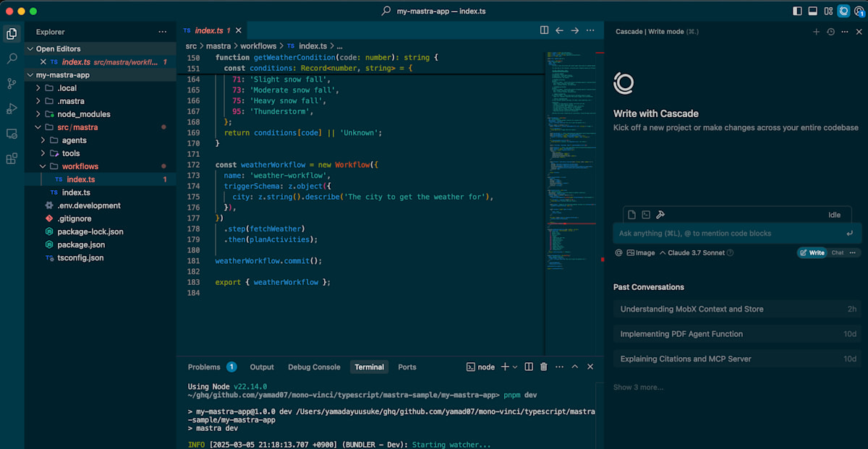
Task: Switch to the Ports panel tab
Action: tap(407, 367)
